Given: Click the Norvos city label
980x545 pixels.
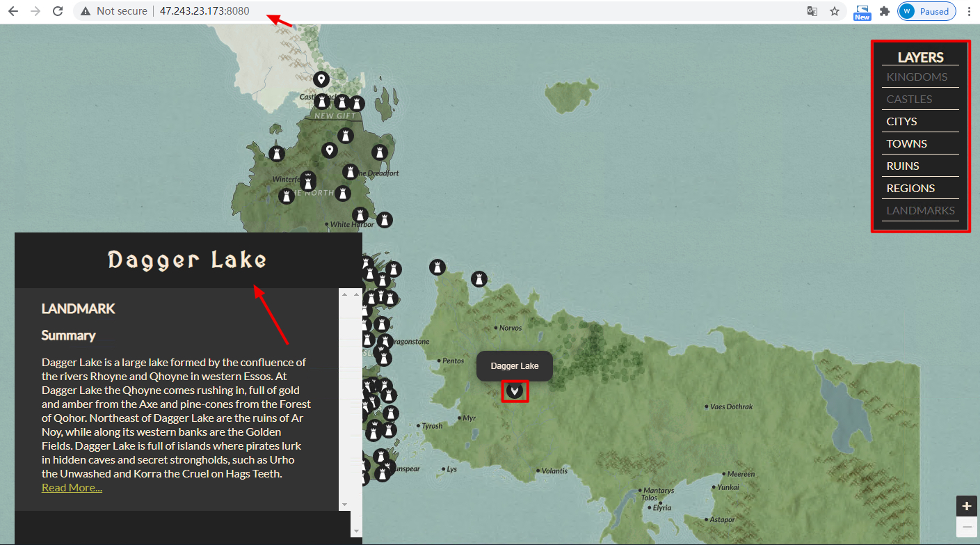Looking at the screenshot, I should coord(509,327).
